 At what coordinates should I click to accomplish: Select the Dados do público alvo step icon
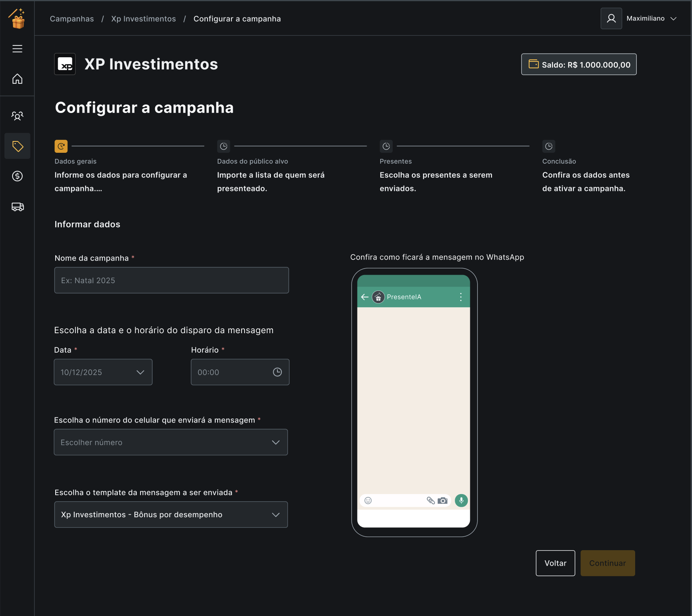click(224, 146)
